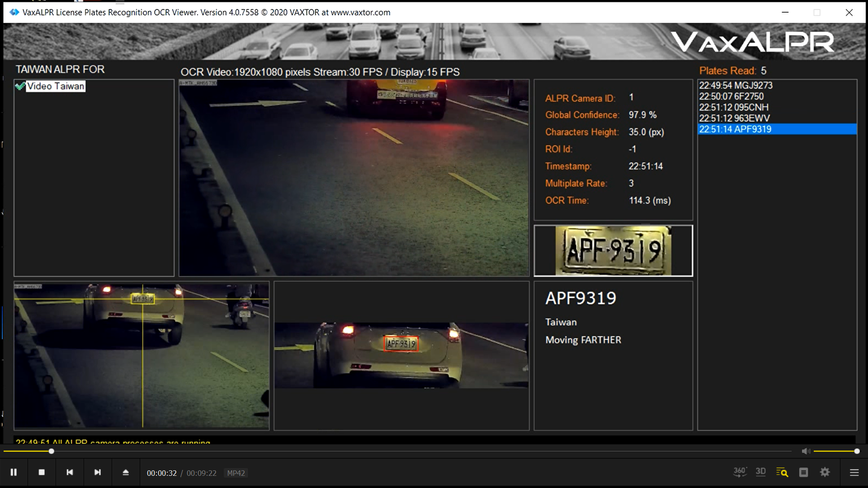This screenshot has height=488, width=868.
Task: Click the VaxALPR logo banner
Action: tap(752, 42)
